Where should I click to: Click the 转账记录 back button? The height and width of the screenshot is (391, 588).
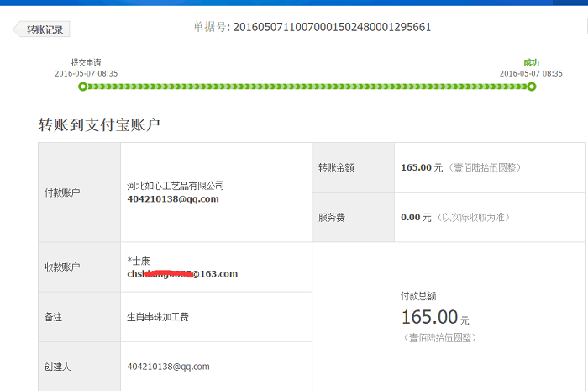point(42,29)
